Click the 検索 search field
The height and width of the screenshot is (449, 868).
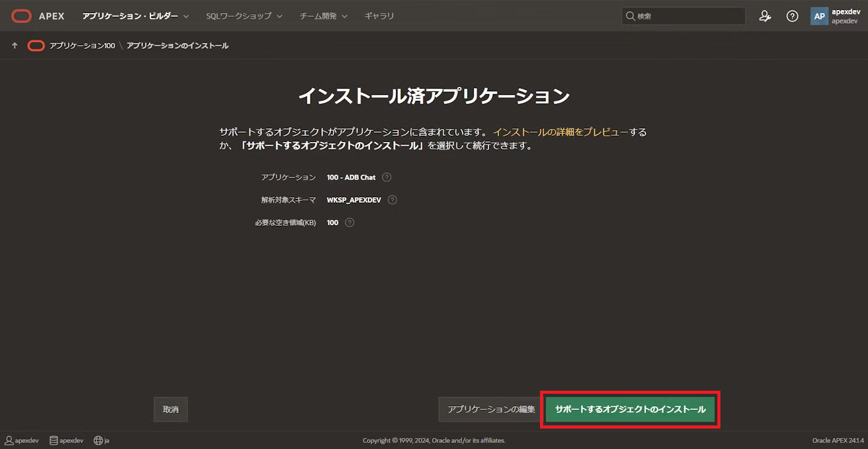(682, 16)
